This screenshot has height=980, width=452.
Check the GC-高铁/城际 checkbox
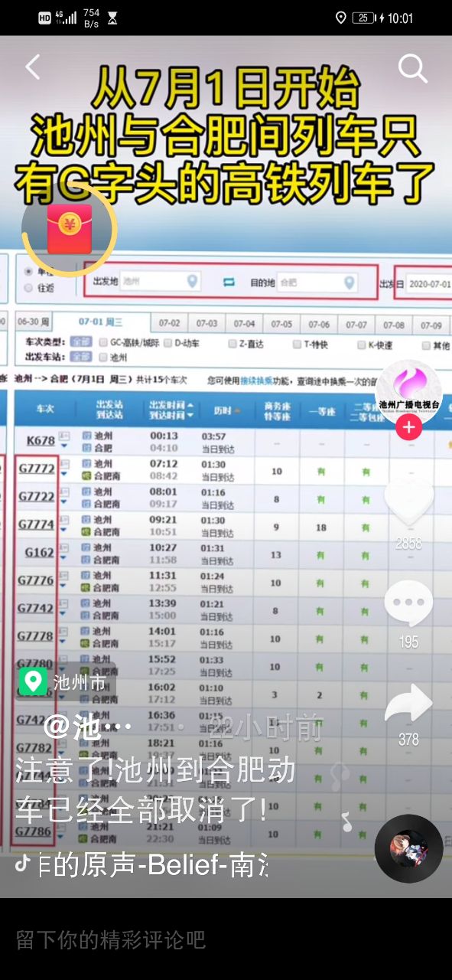click(x=102, y=344)
